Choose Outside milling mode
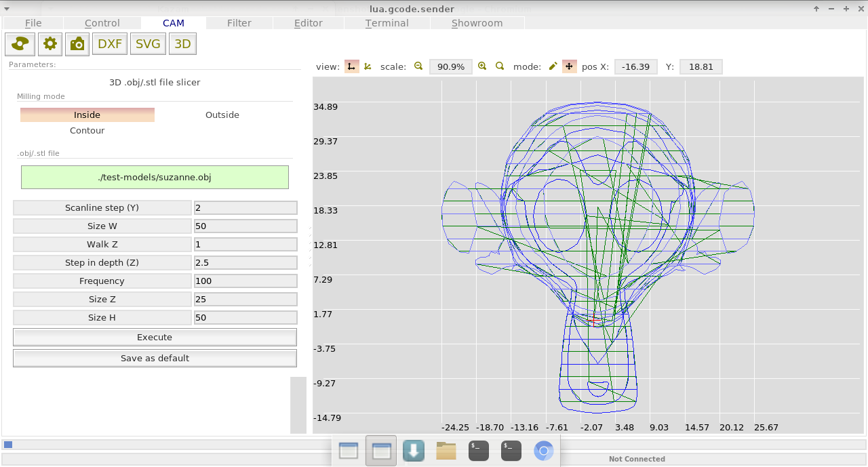Image resolution: width=868 pixels, height=467 pixels. [222, 115]
